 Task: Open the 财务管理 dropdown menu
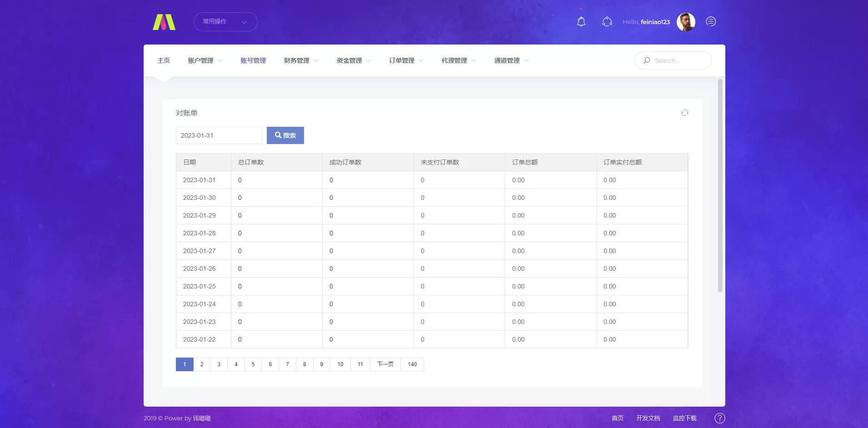301,60
